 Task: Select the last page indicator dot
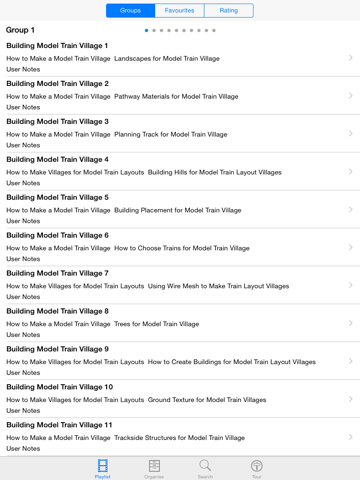click(x=214, y=30)
